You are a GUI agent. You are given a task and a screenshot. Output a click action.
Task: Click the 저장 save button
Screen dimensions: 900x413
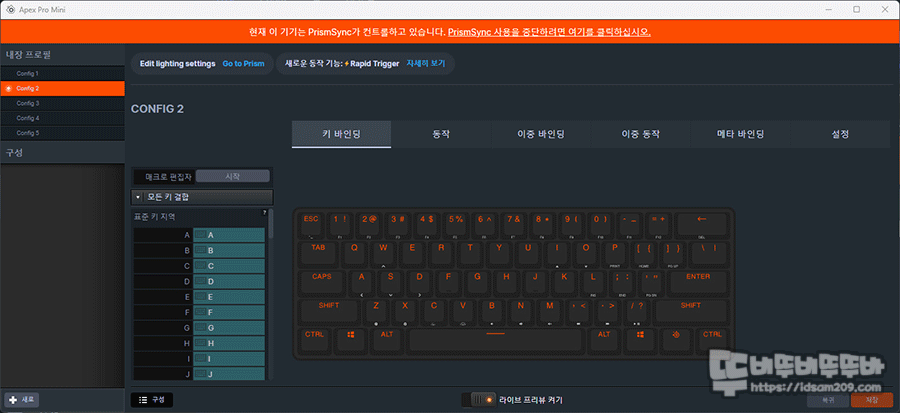(871, 399)
